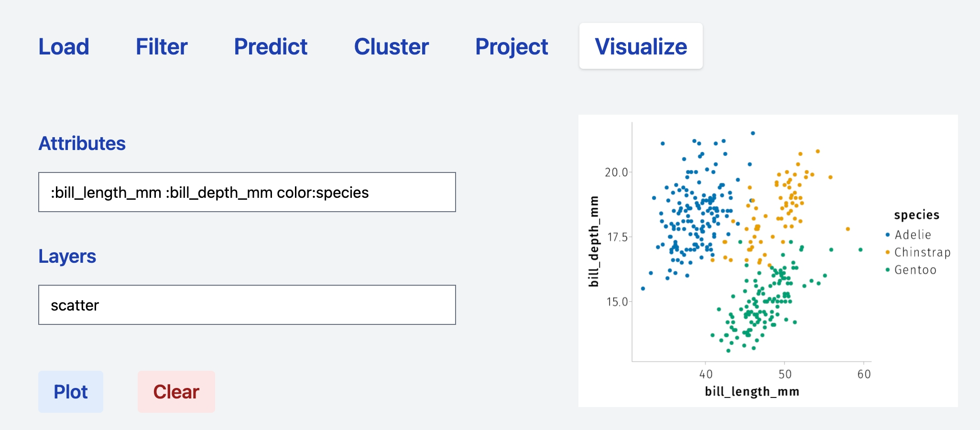Click the bill_length_mm axis title

[752, 392]
